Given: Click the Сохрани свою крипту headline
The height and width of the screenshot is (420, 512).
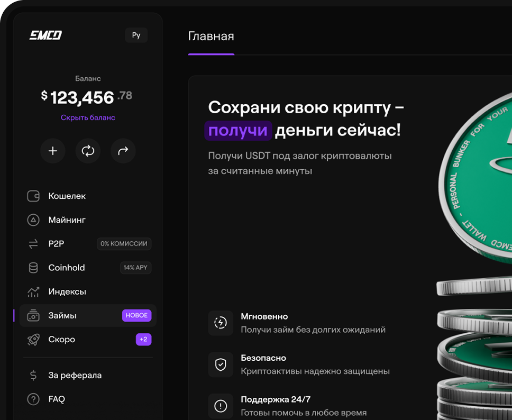Looking at the screenshot, I should tap(306, 107).
